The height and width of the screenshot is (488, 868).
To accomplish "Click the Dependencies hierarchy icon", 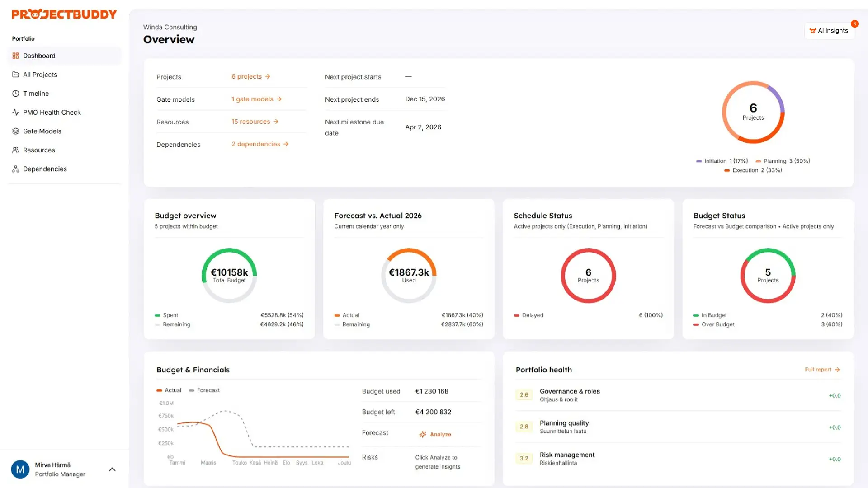I will tap(15, 169).
